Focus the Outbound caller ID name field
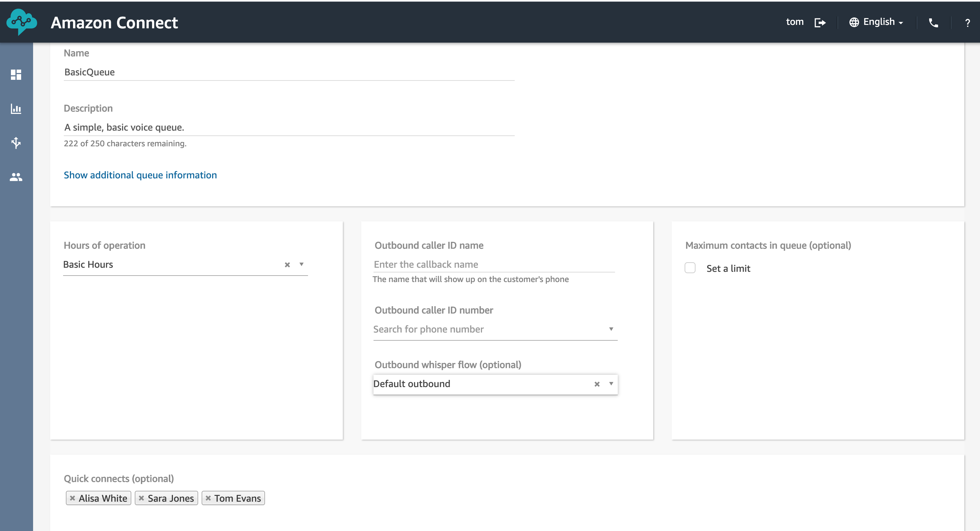Screen dimensions: 980x531 click(x=494, y=264)
